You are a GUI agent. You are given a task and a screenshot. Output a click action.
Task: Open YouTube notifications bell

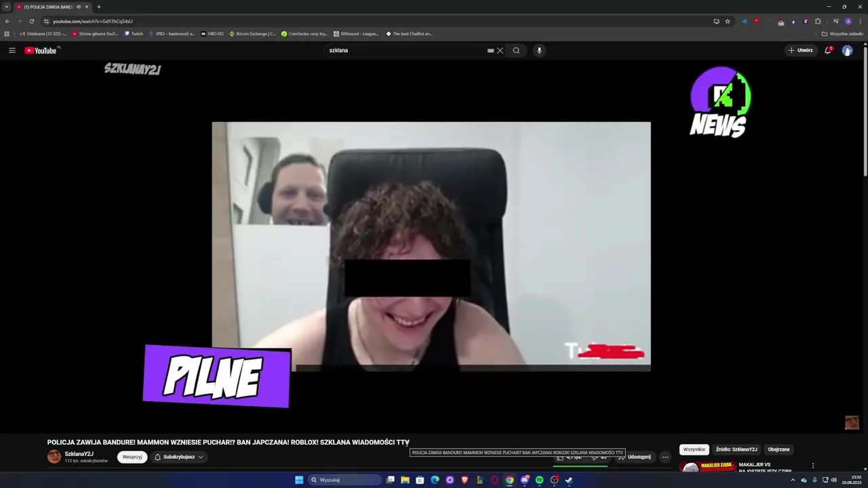tap(828, 50)
